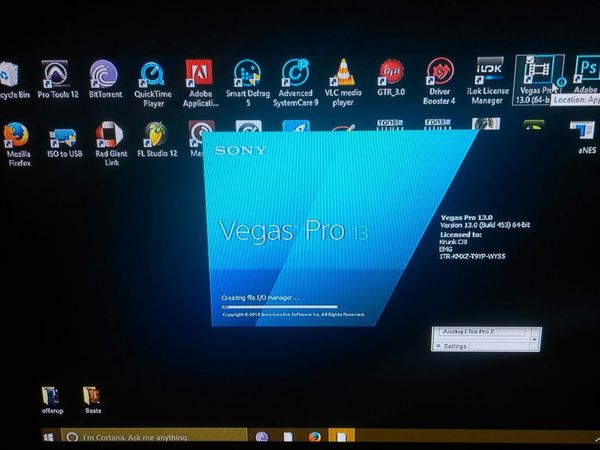
Task: Open VLC media player shortcut
Action: point(343,83)
